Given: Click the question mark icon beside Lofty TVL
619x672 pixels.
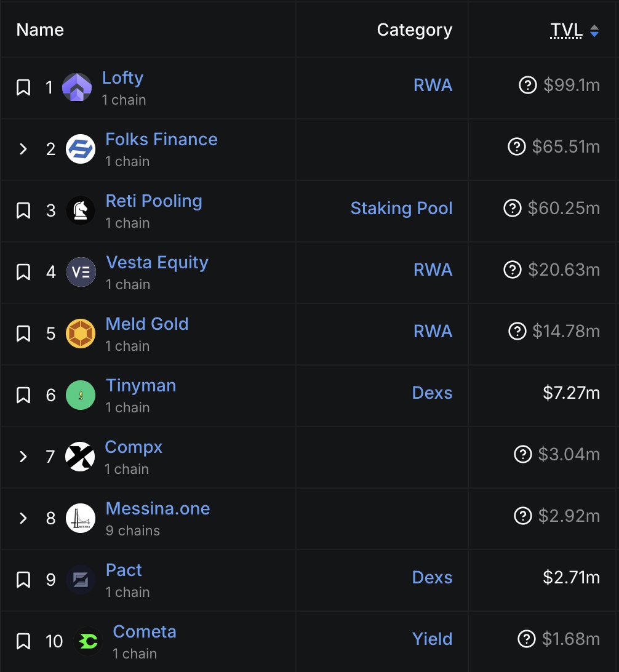Looking at the screenshot, I should click(x=528, y=86).
